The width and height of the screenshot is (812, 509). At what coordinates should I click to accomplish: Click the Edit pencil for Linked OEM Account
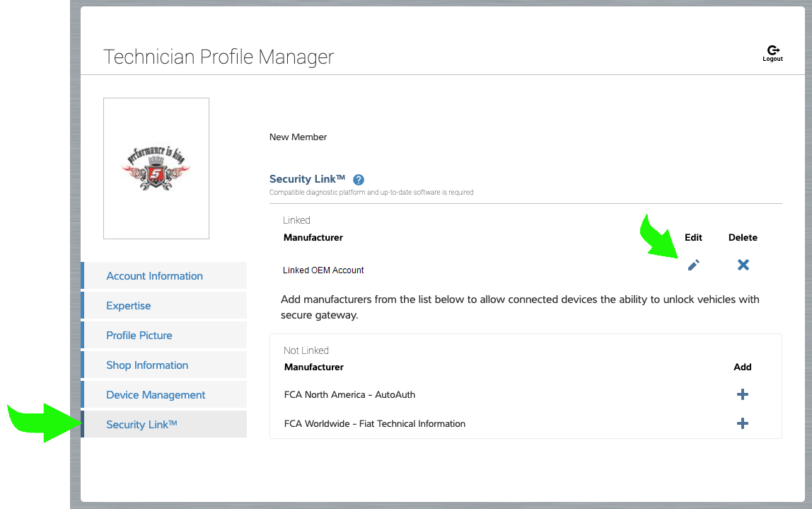[693, 265]
